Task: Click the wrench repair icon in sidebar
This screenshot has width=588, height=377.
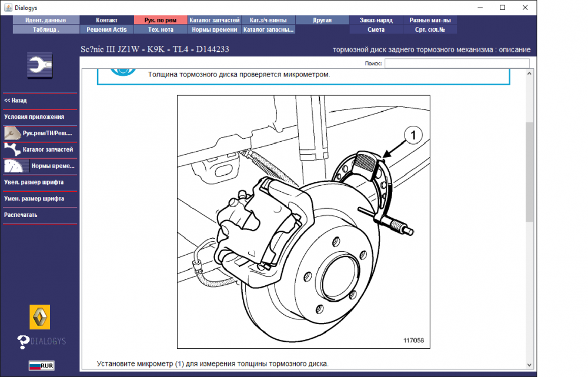Action: (x=40, y=65)
